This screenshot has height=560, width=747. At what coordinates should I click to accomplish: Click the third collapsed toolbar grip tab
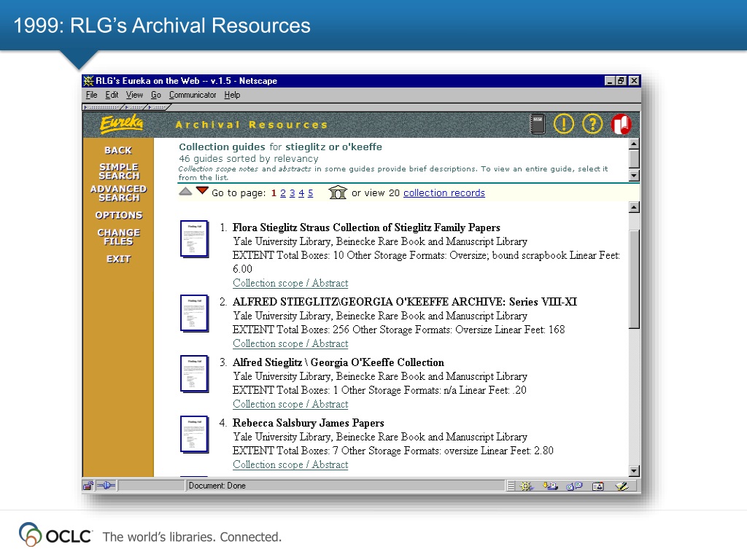(x=158, y=108)
